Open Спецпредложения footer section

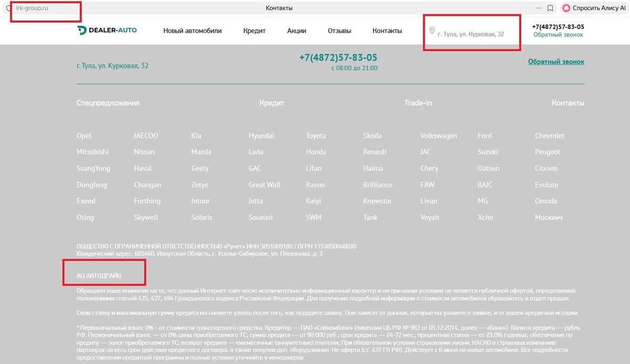108,103
